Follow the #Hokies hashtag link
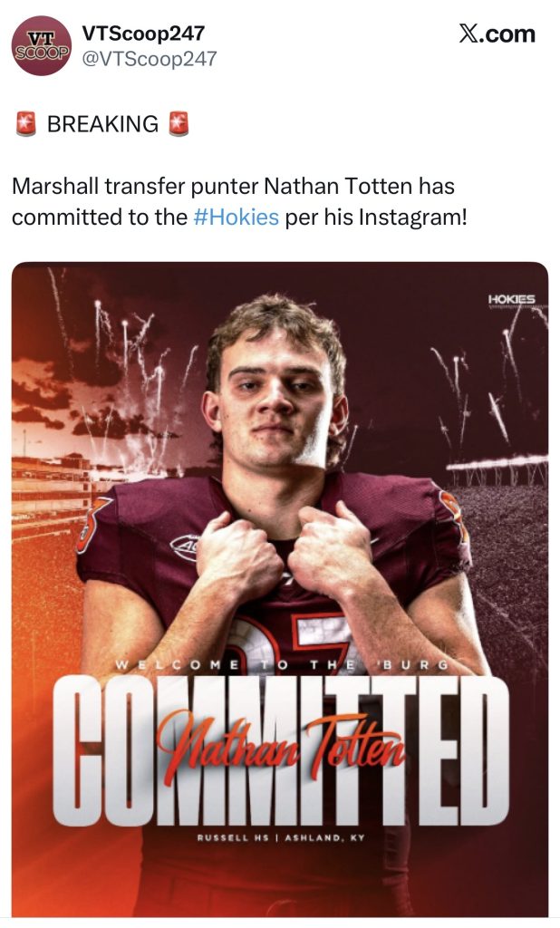560x928 pixels. tap(236, 218)
